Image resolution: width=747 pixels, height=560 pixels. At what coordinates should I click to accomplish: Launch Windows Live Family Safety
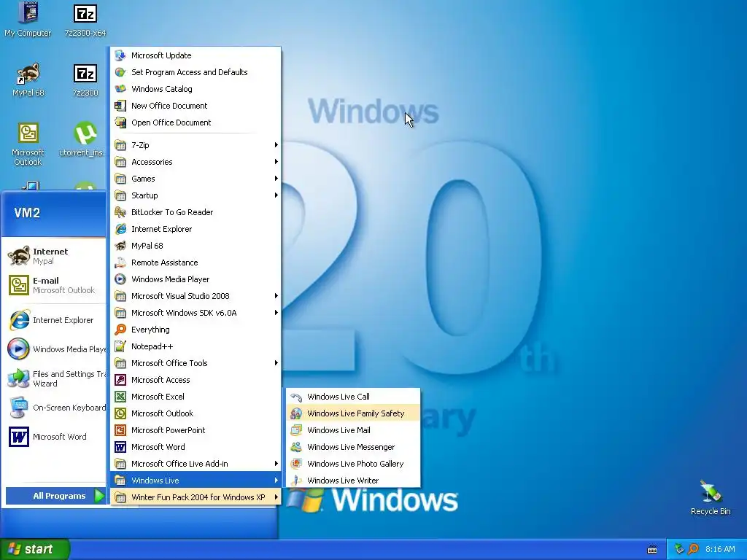pos(353,413)
